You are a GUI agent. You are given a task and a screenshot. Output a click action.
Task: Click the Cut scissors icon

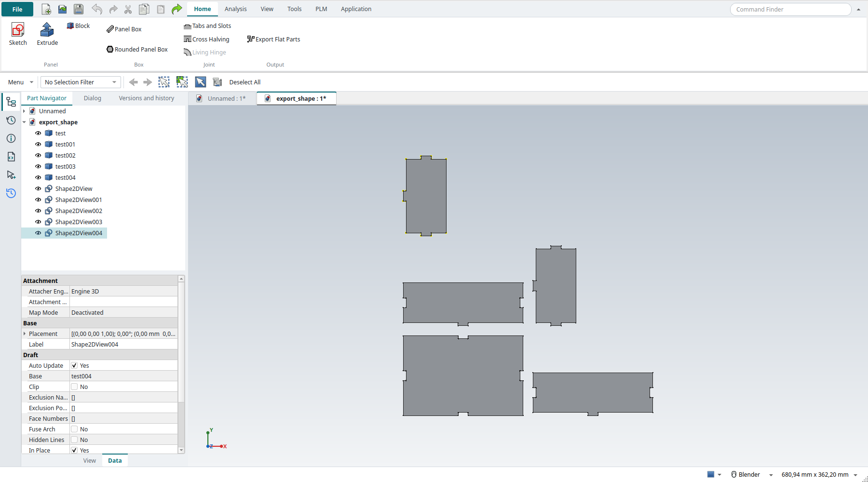point(128,9)
